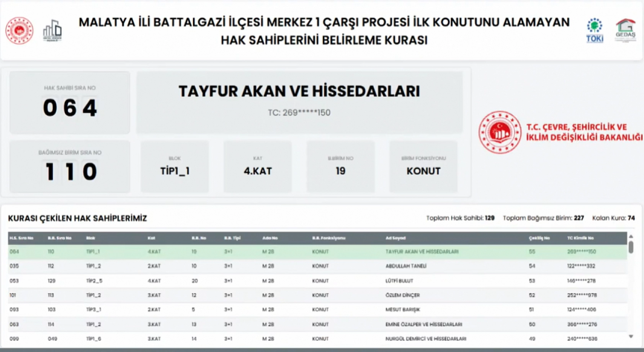Click the 'KURASI ÇEKİLEN HAK SAHİPLERİMİZ' heading
The image size is (644, 352).
[77, 218]
